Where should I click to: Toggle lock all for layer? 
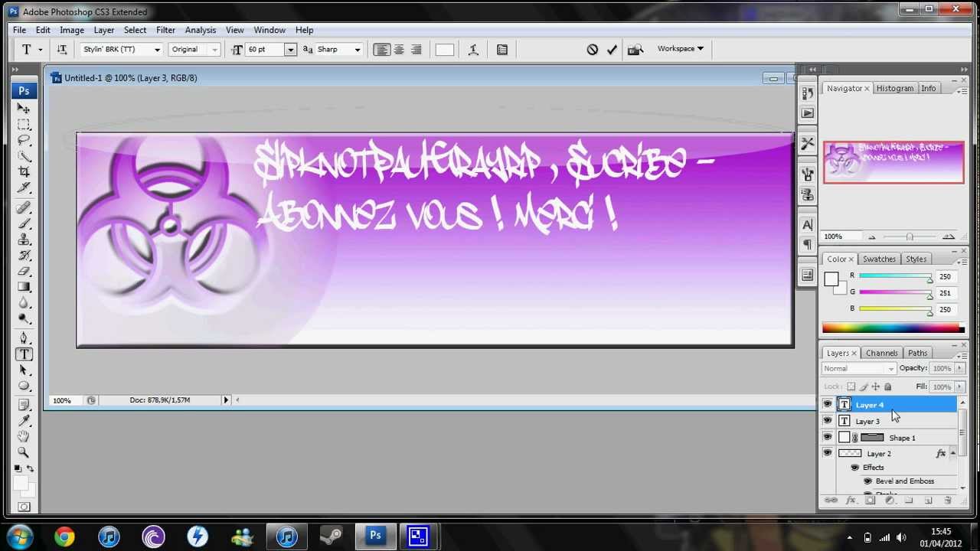[x=888, y=386]
